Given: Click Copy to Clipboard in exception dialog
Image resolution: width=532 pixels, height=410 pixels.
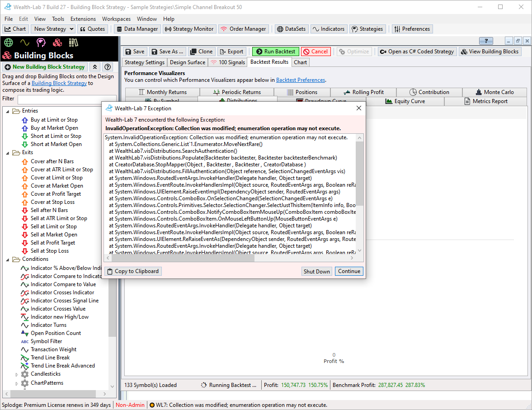Looking at the screenshot, I should [x=132, y=271].
